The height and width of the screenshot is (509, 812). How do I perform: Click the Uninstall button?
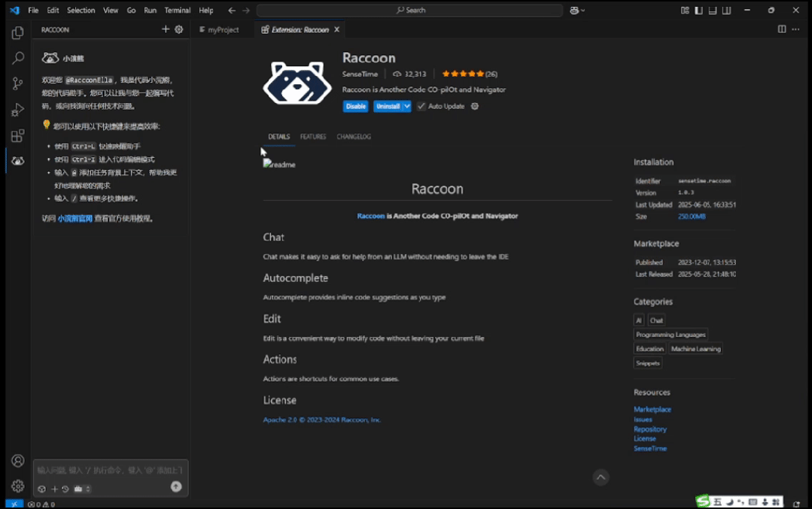coord(388,106)
